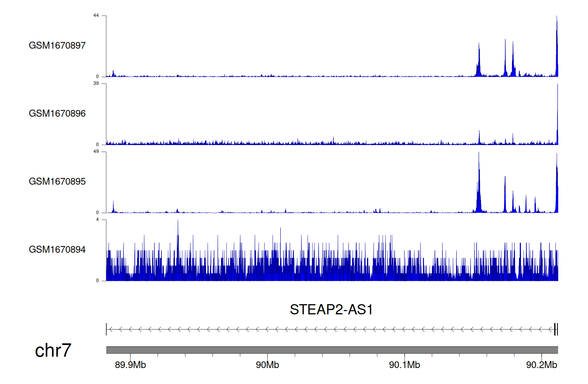Click the 89.9Mb axis label

[130, 365]
